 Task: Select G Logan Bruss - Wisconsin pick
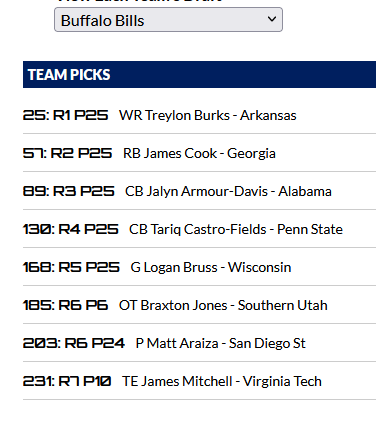[x=211, y=267]
